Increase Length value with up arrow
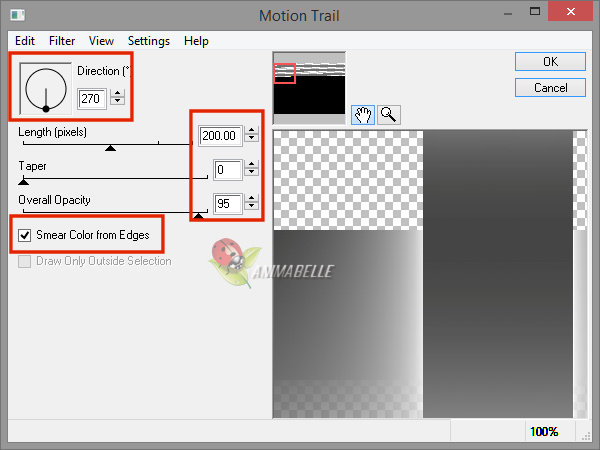 [251, 130]
